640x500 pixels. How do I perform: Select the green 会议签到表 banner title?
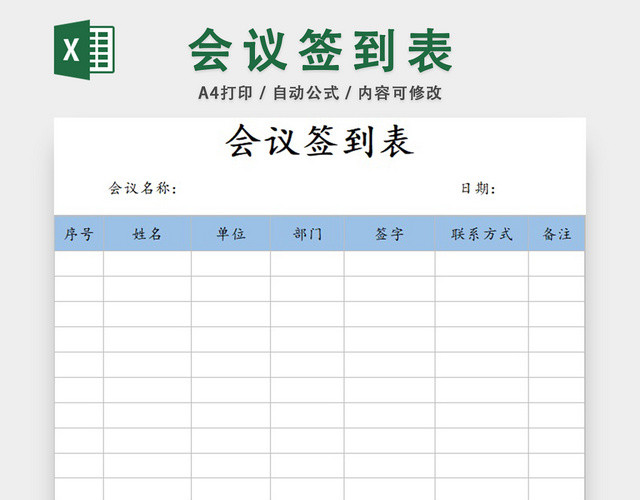pyautogui.click(x=320, y=50)
